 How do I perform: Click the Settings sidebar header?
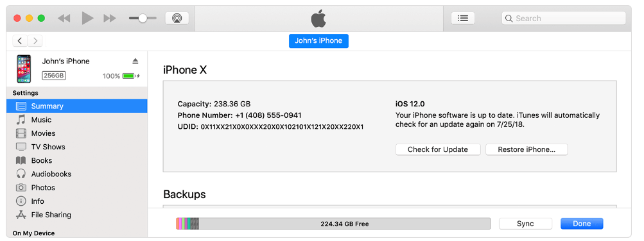[26, 93]
